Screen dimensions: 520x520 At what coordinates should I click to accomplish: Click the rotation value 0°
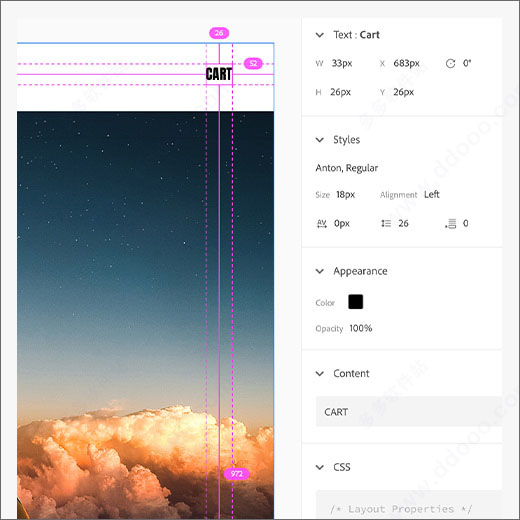pyautogui.click(x=467, y=63)
